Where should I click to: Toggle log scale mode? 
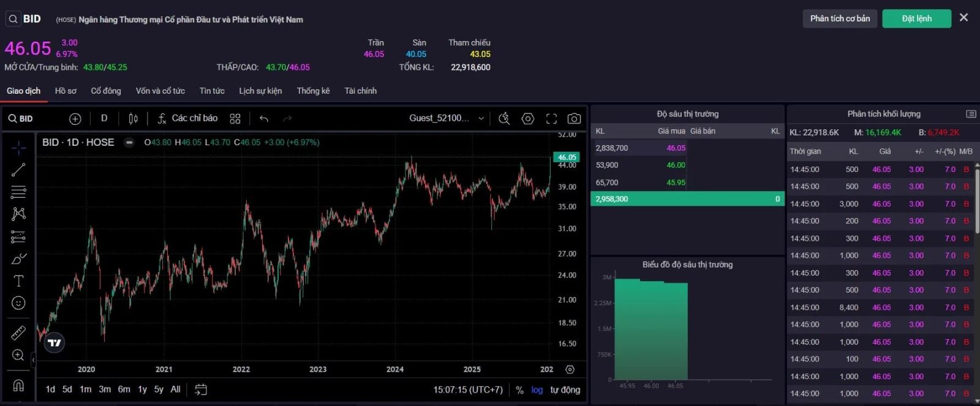537,389
